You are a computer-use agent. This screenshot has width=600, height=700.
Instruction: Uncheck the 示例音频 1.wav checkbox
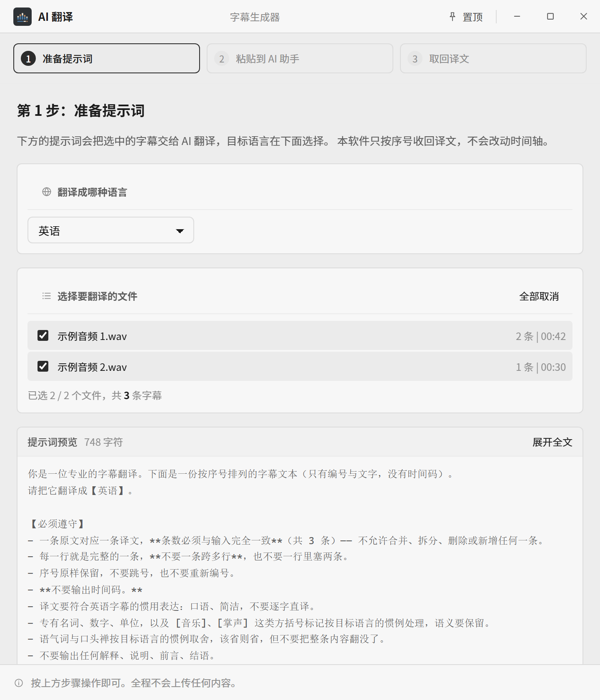pyautogui.click(x=43, y=335)
